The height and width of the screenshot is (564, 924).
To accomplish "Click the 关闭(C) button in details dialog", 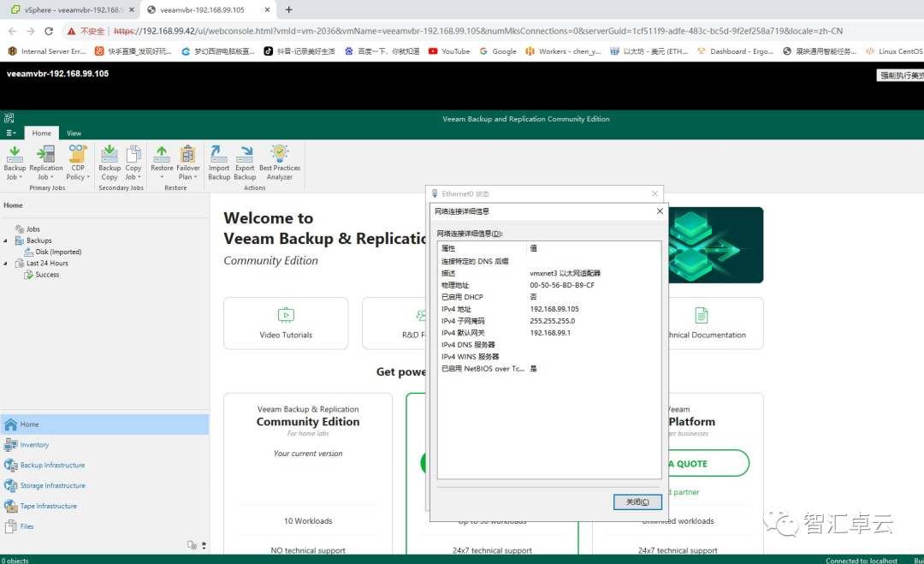I will pyautogui.click(x=637, y=502).
